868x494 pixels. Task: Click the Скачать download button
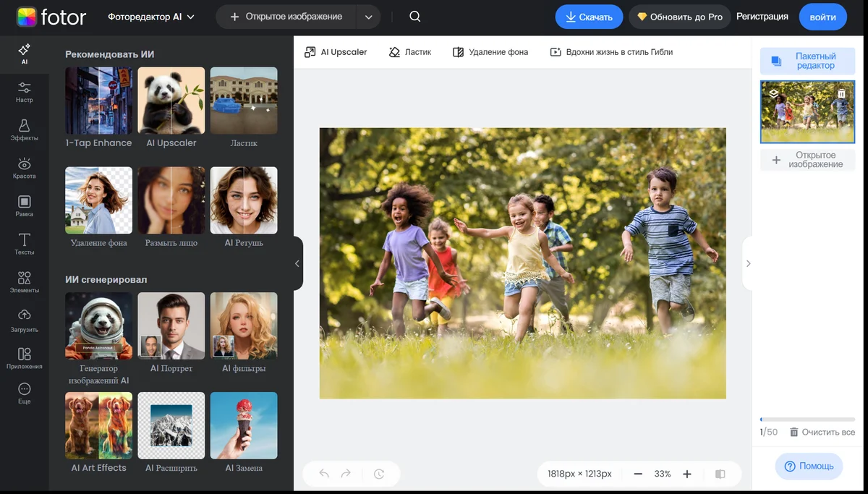pyautogui.click(x=589, y=17)
